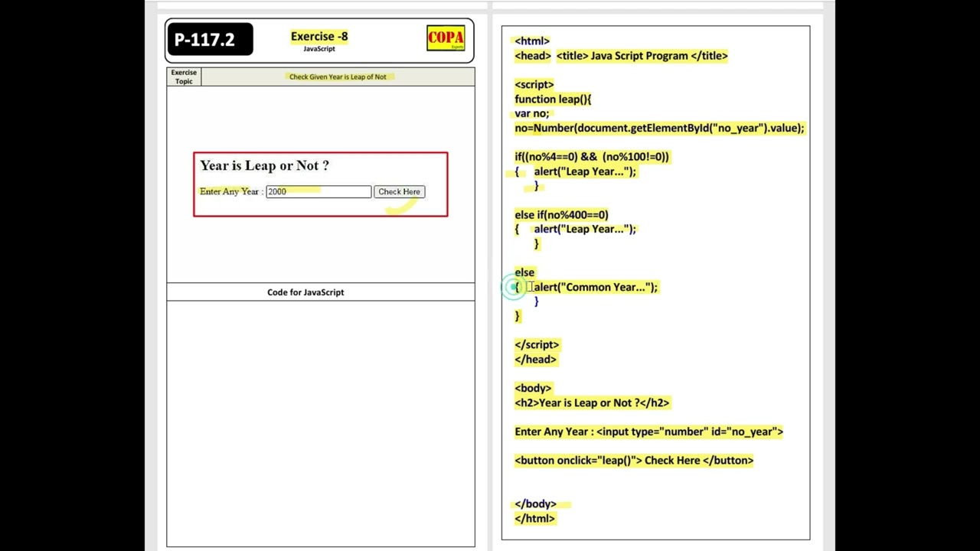Click the 'if((no%4==0) && (no%100!=0))' line
The image size is (980, 551).
(x=592, y=157)
